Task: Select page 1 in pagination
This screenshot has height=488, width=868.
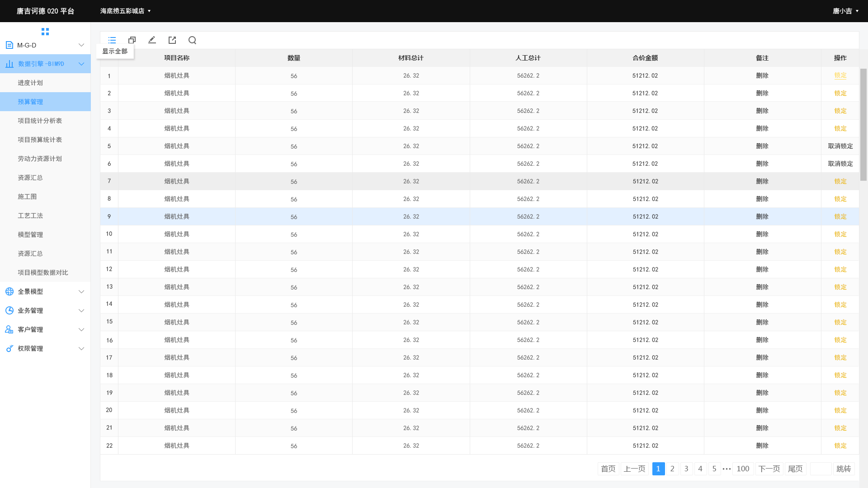Action: 658,469
